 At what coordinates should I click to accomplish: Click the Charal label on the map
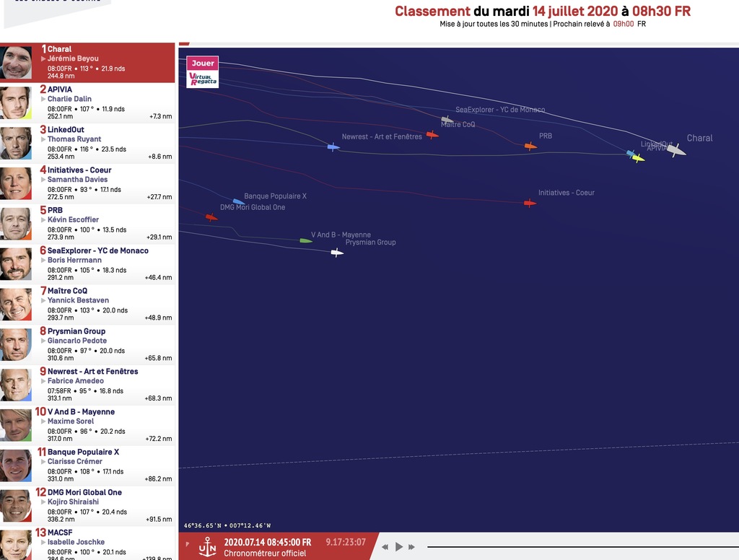[x=699, y=138]
